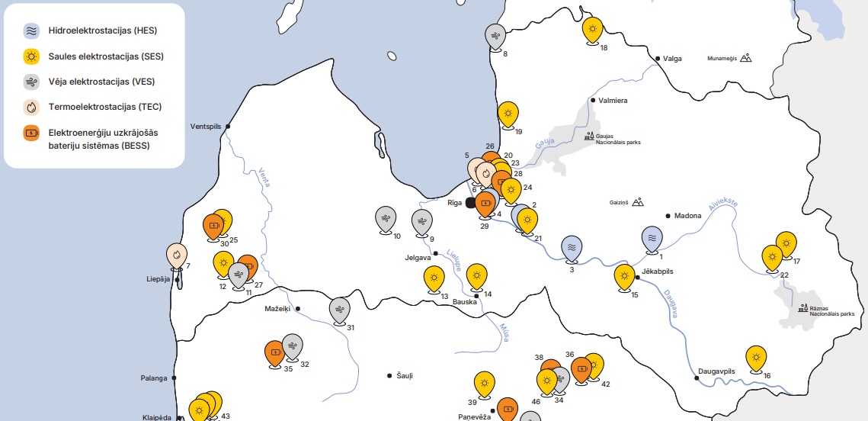This screenshot has height=421, width=868.
Task: Click the 'Aiviekste' river label
Action: tap(723, 204)
